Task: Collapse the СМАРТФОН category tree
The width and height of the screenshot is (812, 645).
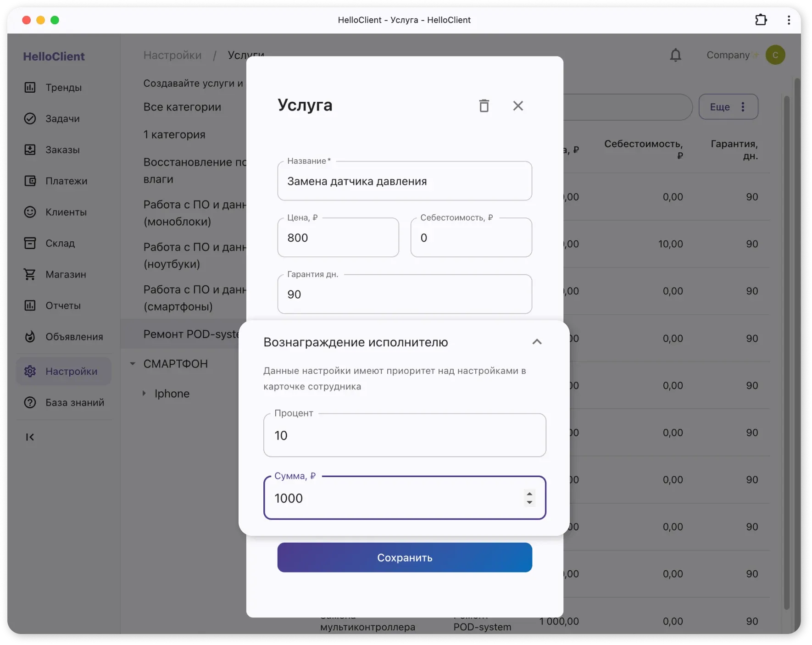Action: pyautogui.click(x=133, y=364)
